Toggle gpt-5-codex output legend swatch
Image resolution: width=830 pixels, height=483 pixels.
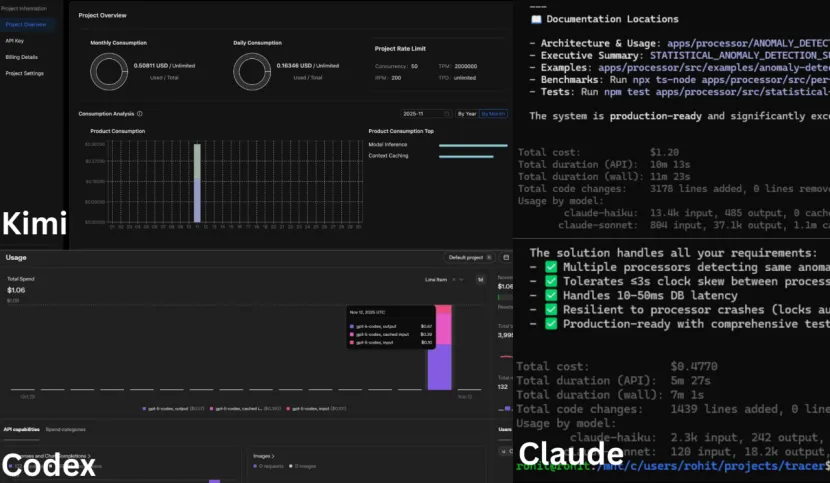point(144,409)
